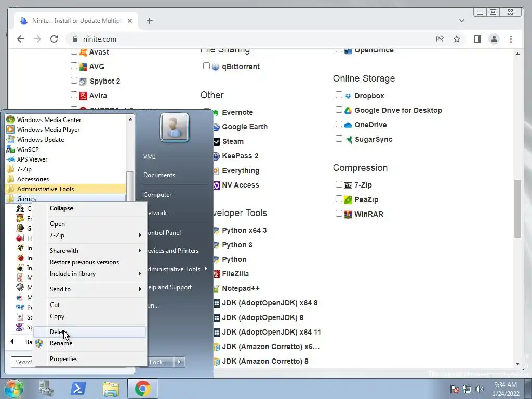The image size is (532, 399).
Task: Close the Ninite browser tab
Action: pos(129,21)
